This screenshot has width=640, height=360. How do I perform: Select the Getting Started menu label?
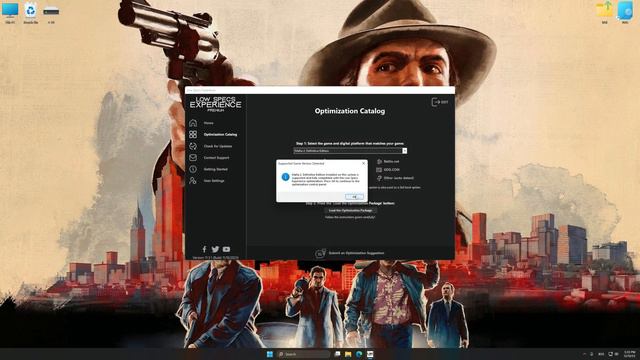coord(216,169)
